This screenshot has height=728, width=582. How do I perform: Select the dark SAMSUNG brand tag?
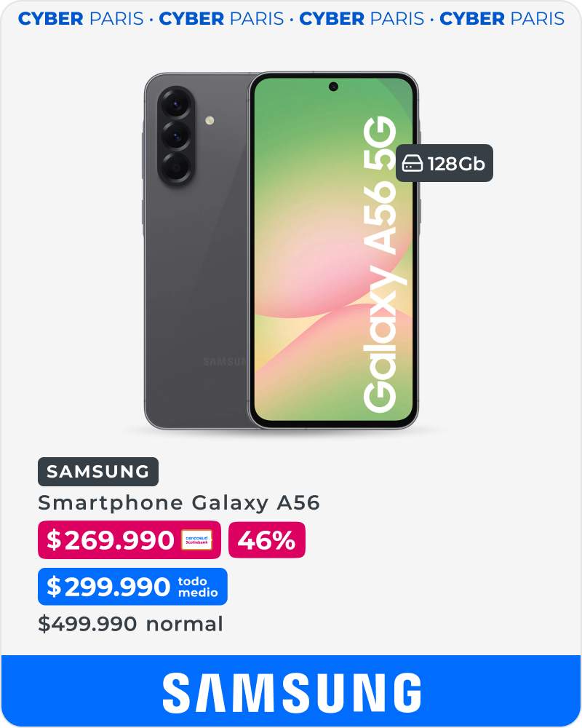pos(98,472)
